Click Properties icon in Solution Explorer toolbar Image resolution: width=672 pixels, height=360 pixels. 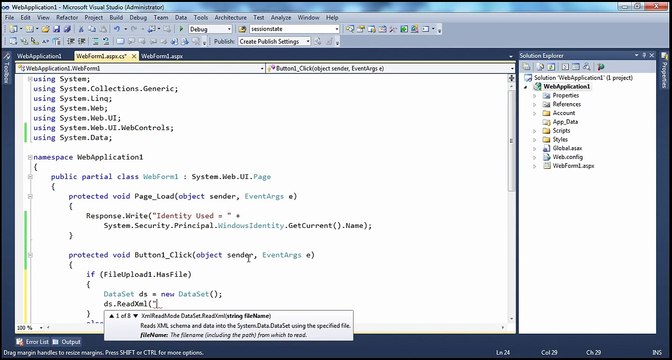coord(526,67)
